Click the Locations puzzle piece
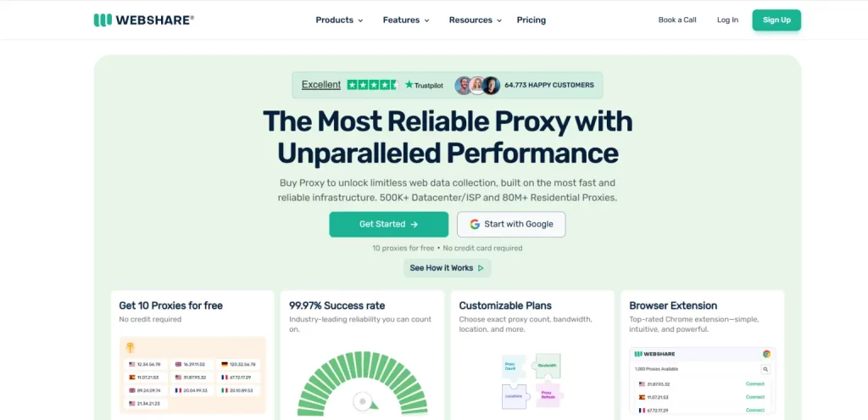This screenshot has height=420, width=868. click(x=512, y=395)
